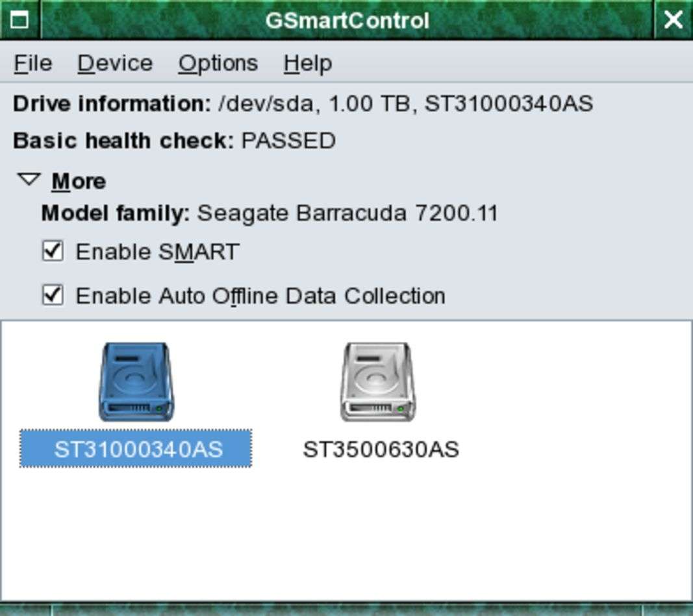Close the GSmartControl window

coord(674,20)
